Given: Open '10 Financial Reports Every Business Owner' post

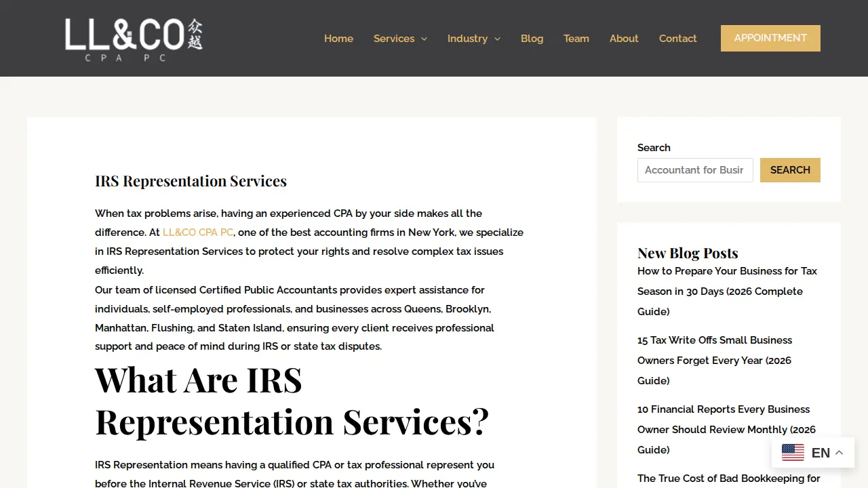Looking at the screenshot, I should [726, 430].
